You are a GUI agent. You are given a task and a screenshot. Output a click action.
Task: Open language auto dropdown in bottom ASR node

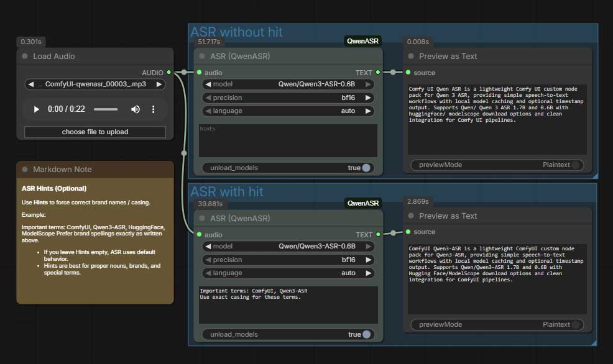tap(288, 273)
